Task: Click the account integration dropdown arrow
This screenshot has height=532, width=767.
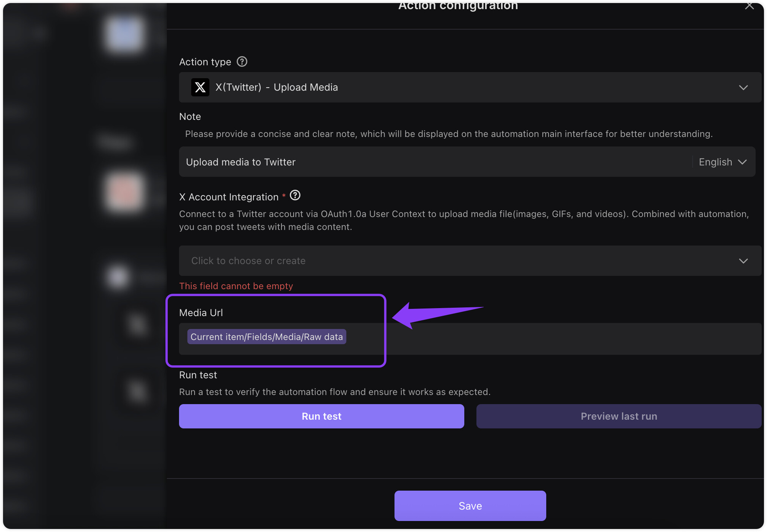Action: (x=743, y=261)
